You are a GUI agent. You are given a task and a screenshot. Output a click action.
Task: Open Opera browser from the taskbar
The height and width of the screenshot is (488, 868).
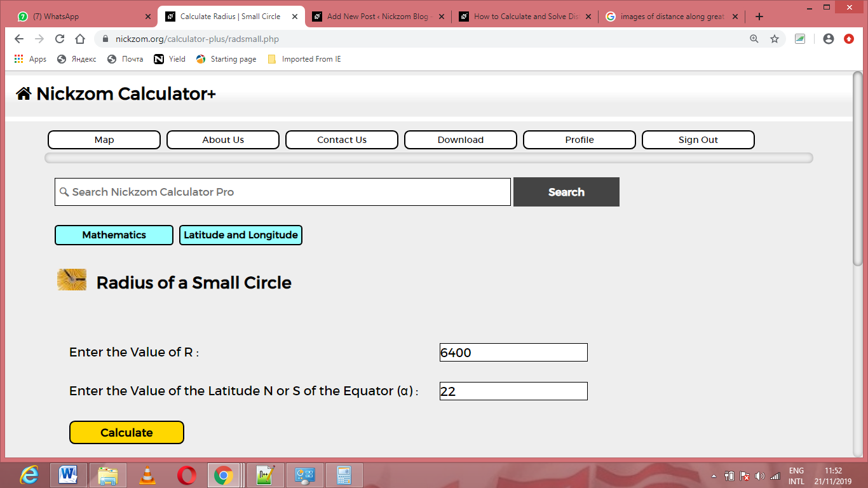[187, 475]
